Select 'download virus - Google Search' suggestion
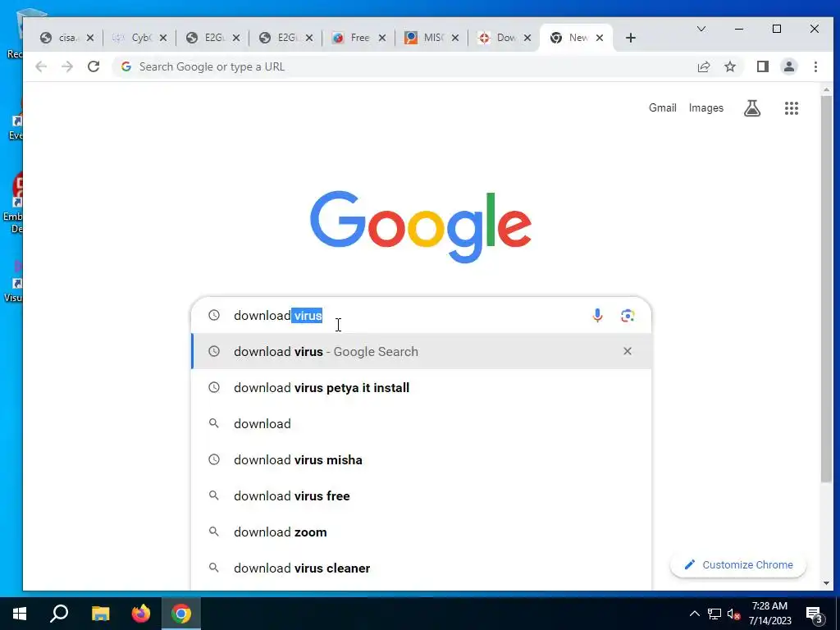 coord(422,351)
